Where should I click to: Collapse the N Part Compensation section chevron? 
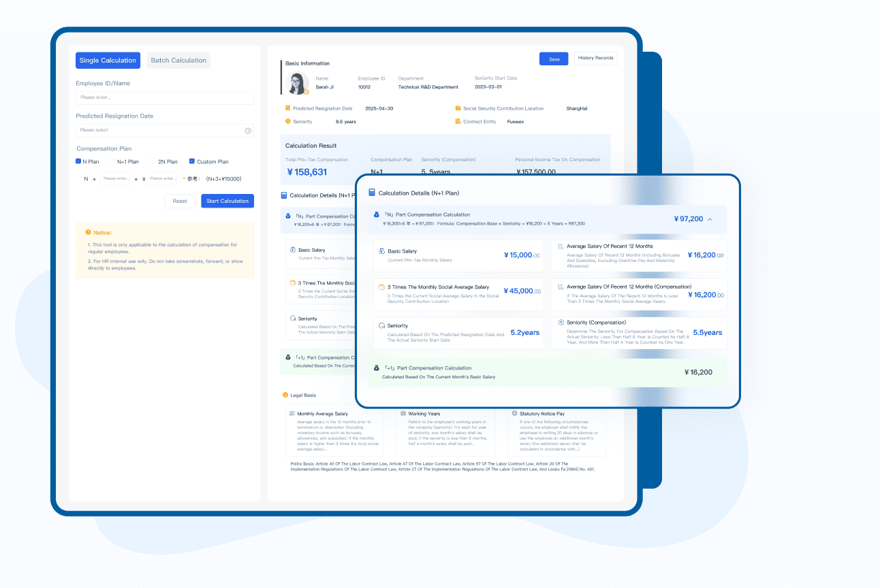coord(710,220)
